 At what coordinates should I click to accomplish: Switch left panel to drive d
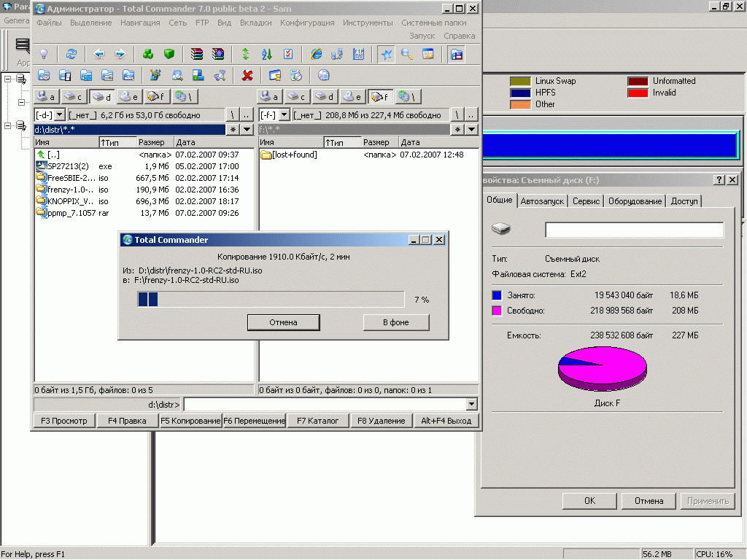point(101,97)
